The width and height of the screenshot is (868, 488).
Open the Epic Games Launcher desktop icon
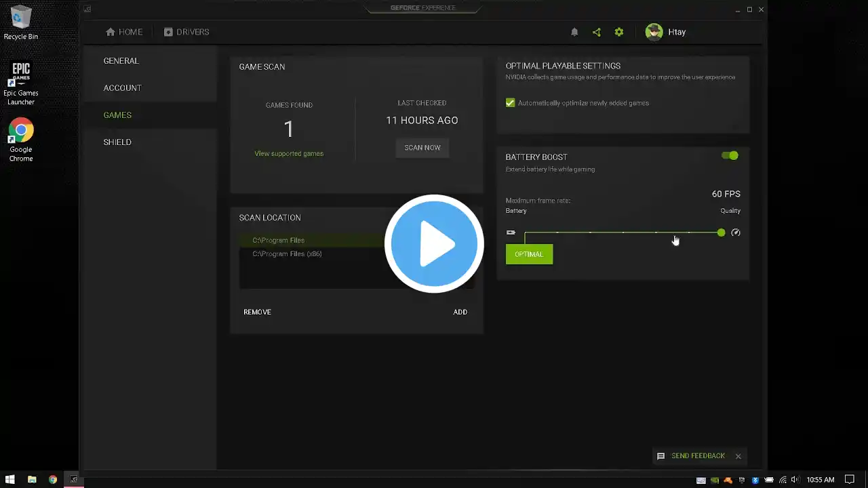tap(21, 84)
